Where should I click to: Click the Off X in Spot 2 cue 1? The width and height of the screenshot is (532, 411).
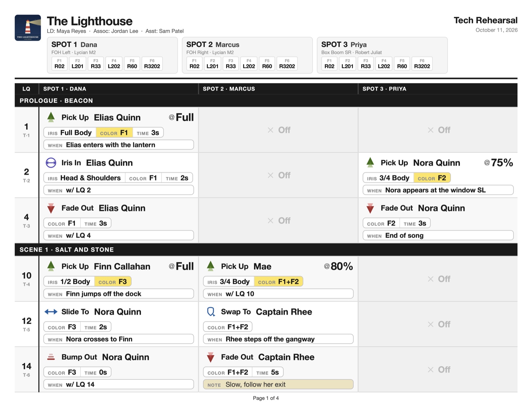point(271,130)
